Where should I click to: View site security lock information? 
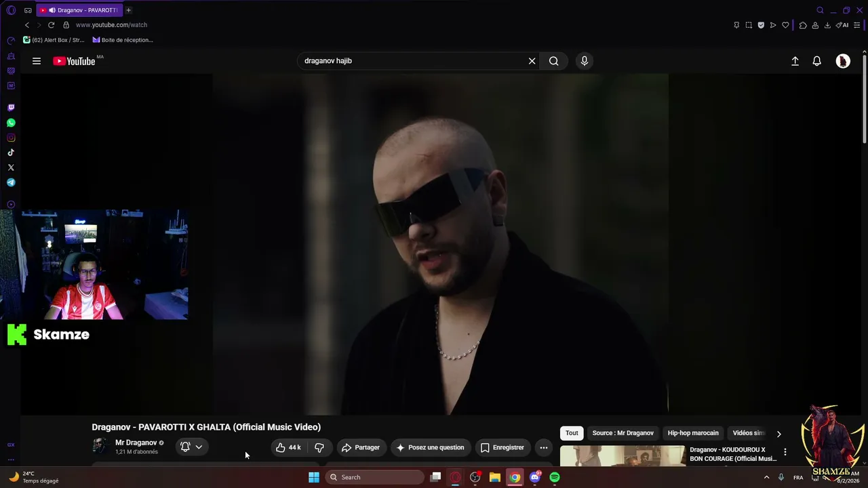pos(66,25)
